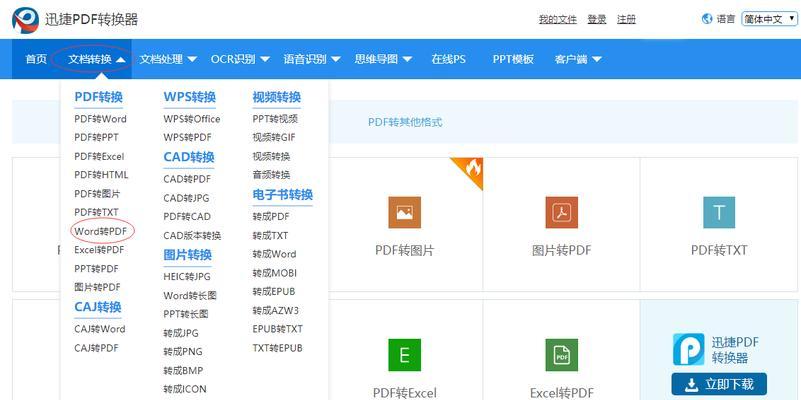Open PPT模板 from navigation bar
This screenshot has height=400, width=801.
(513, 59)
